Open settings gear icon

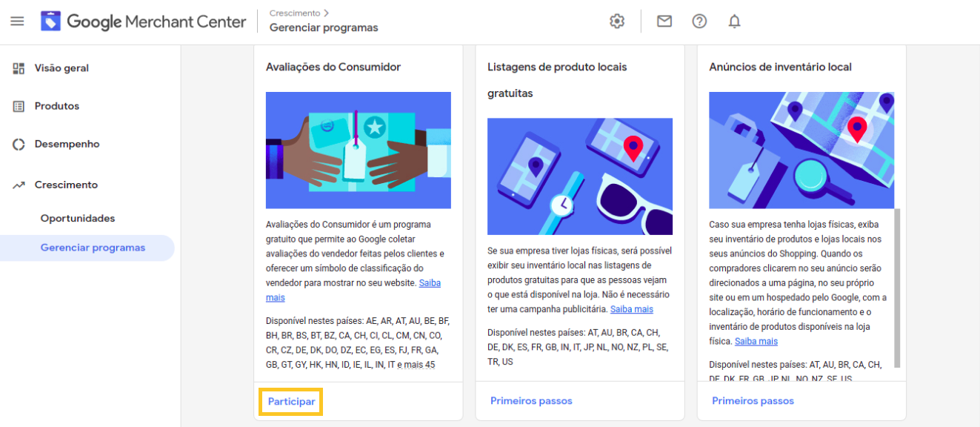pyautogui.click(x=617, y=21)
